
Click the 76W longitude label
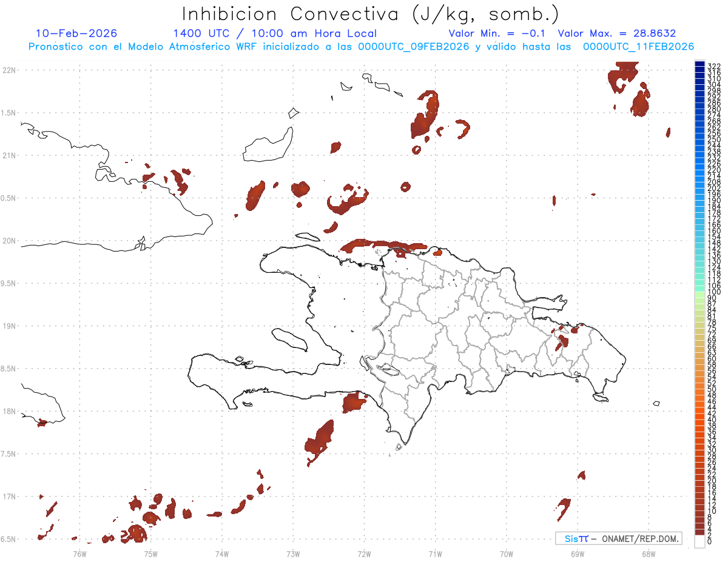click(x=80, y=553)
